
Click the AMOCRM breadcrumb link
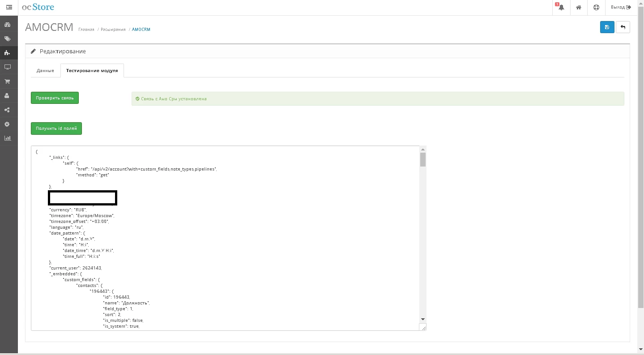point(141,30)
